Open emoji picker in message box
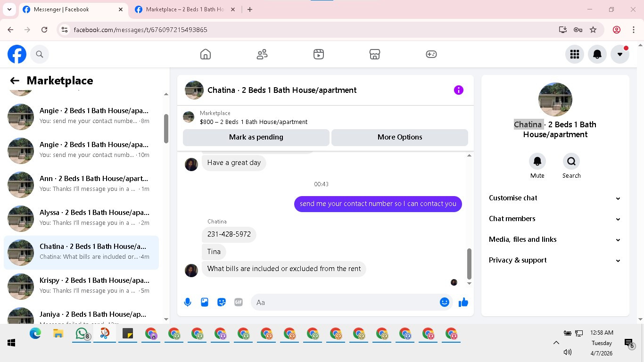Screen dimensions: 644x362 point(445,302)
